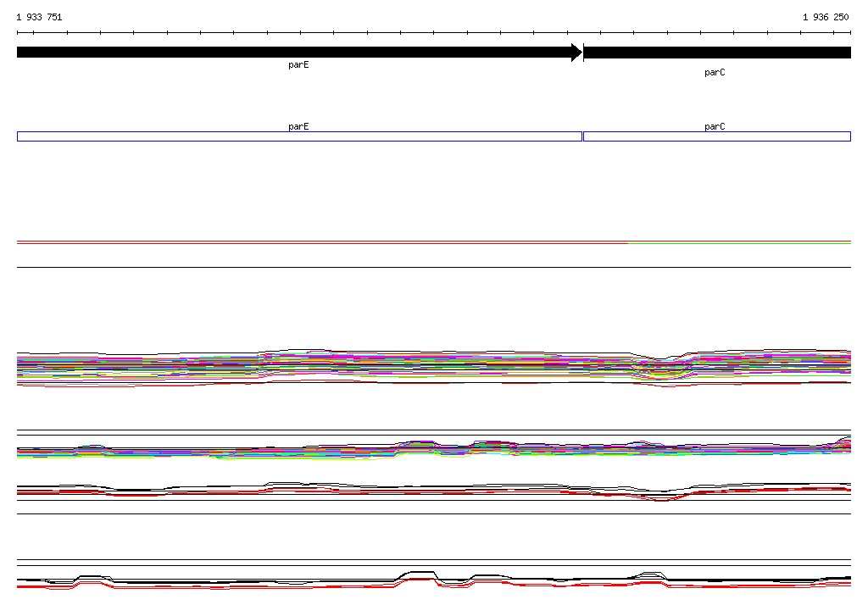Click the green segment of the horizontal line
This screenshot has height=605, width=868.
(739, 243)
